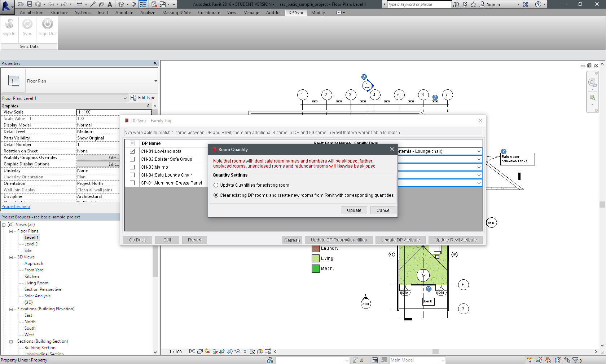Select the Section tool icon
This screenshot has height=364, width=606.
click(134, 4)
